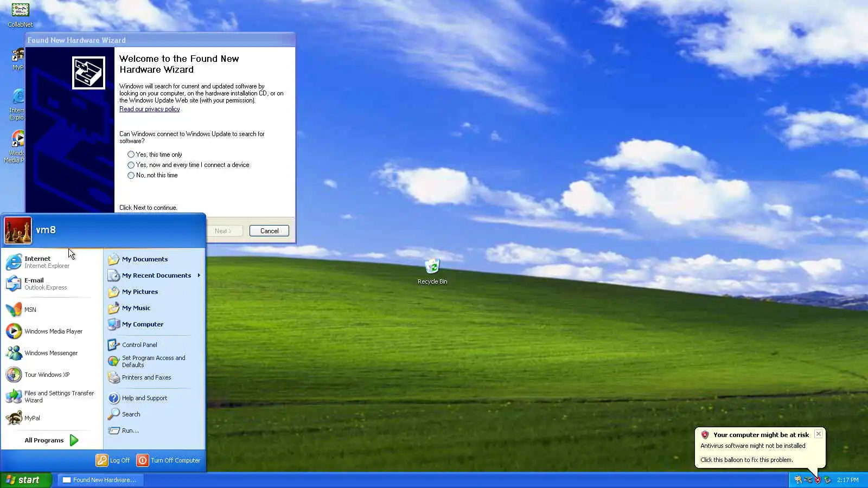This screenshot has width=868, height=488.
Task: Open Search from the Start menu
Action: click(x=154, y=414)
